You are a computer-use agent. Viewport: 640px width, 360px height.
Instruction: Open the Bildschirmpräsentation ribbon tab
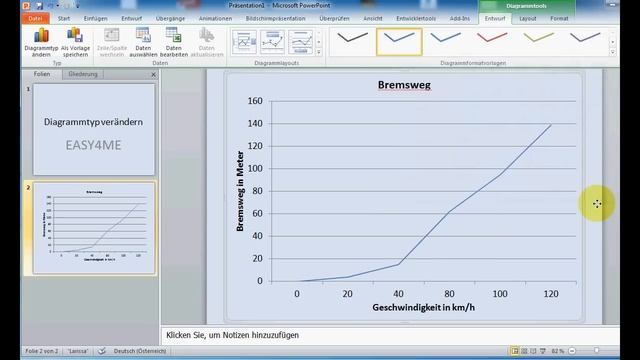[276, 18]
